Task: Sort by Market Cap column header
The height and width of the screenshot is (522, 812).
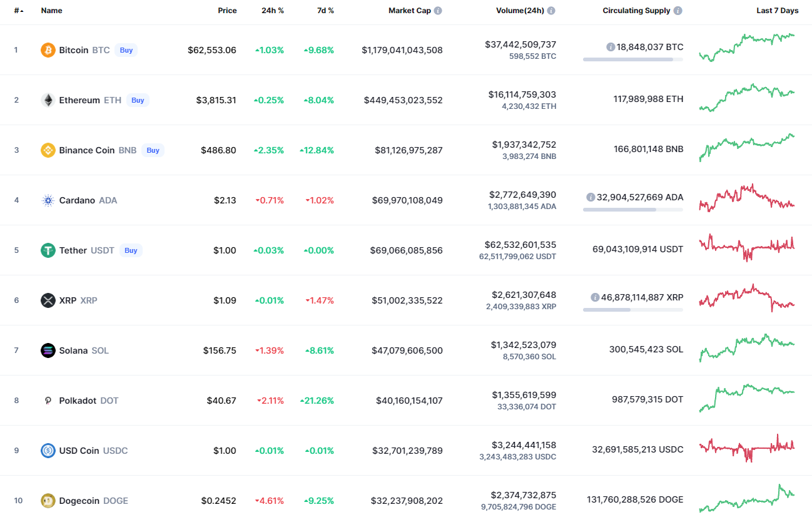Action: click(x=410, y=11)
